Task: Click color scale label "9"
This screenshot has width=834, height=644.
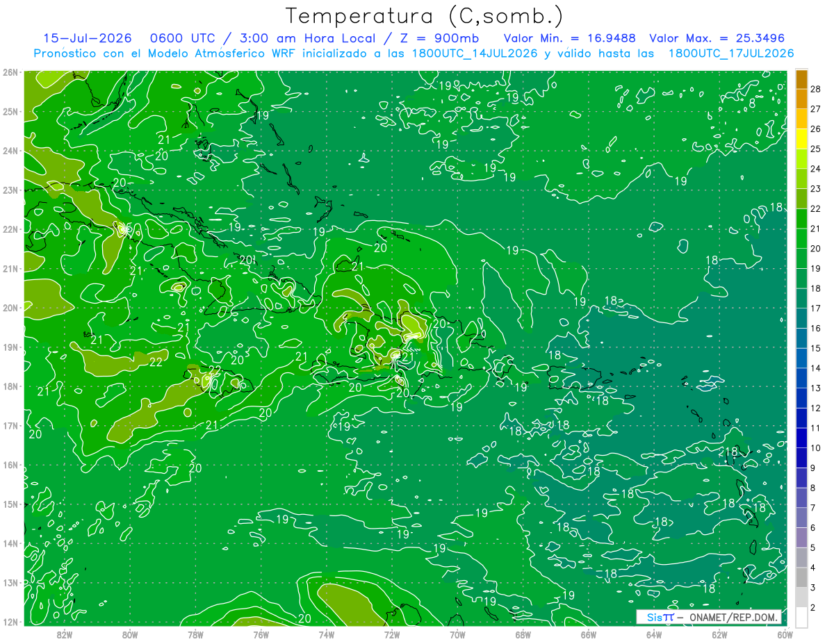Action: click(x=813, y=468)
